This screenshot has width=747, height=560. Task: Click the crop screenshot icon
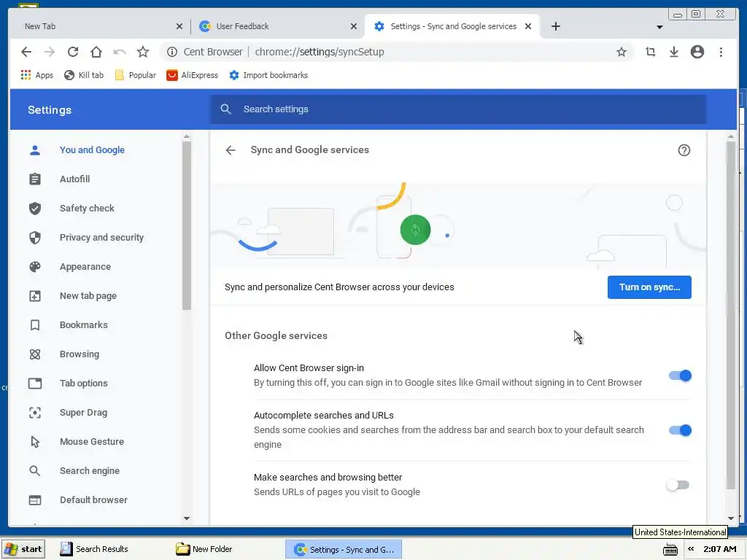(650, 52)
